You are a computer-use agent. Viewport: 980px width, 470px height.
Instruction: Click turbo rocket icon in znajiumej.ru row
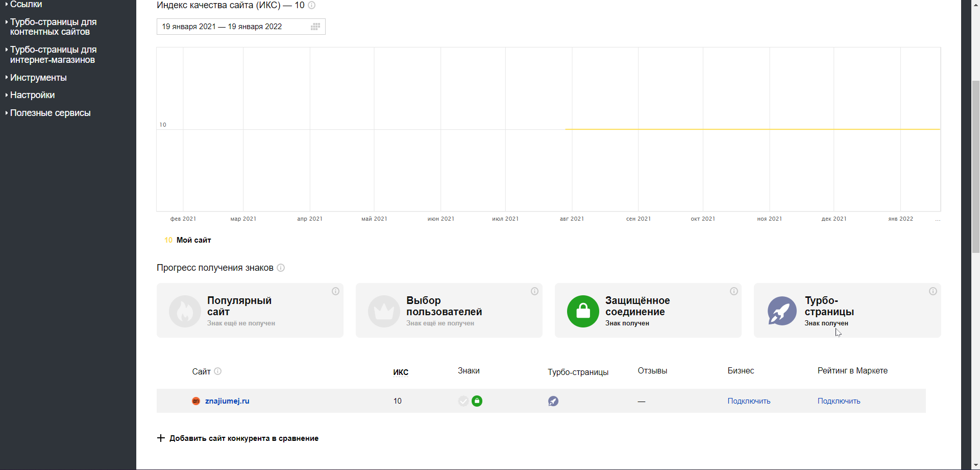click(x=553, y=401)
